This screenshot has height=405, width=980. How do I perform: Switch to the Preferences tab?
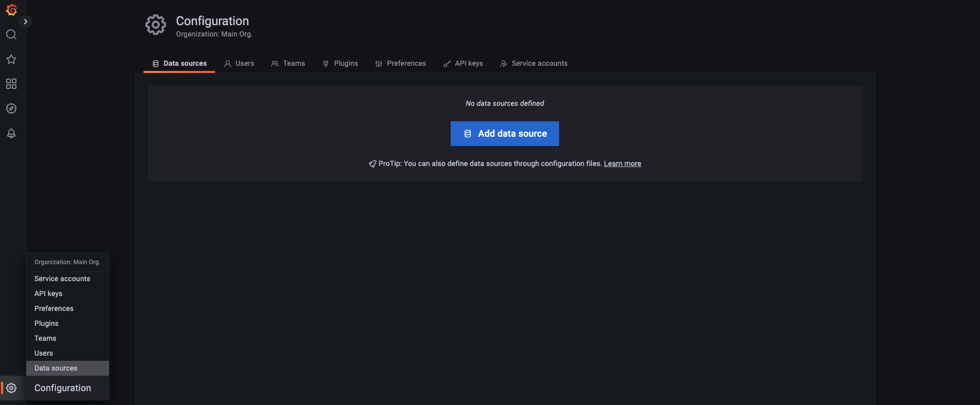[400, 63]
